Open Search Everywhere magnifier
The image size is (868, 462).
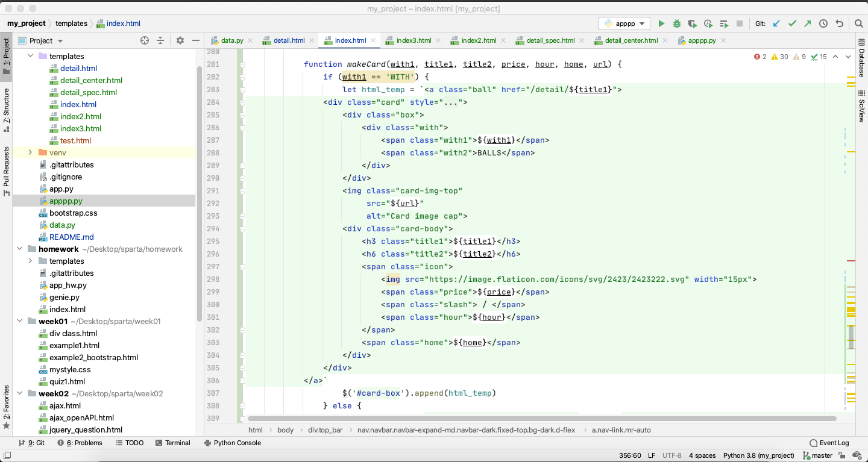[x=859, y=23]
